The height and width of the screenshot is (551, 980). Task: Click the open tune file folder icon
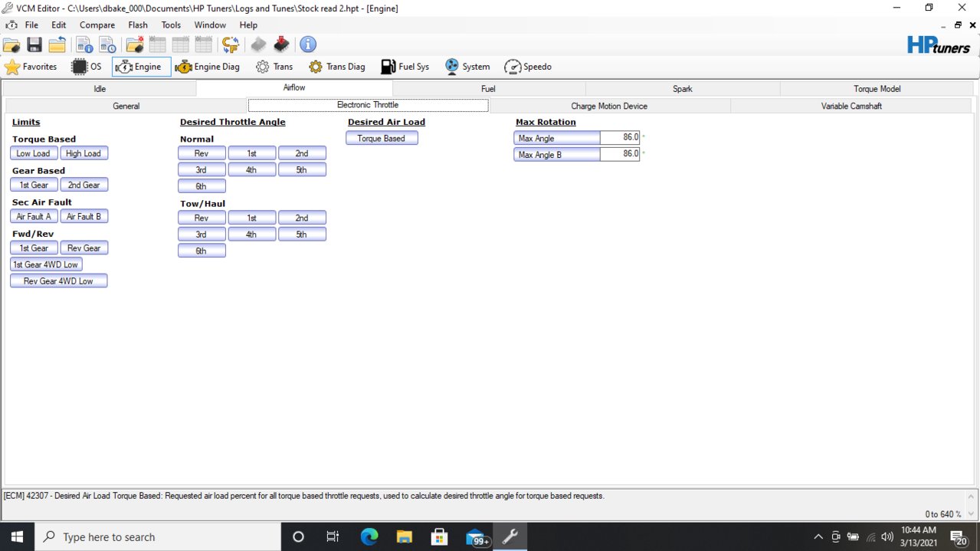(11, 44)
